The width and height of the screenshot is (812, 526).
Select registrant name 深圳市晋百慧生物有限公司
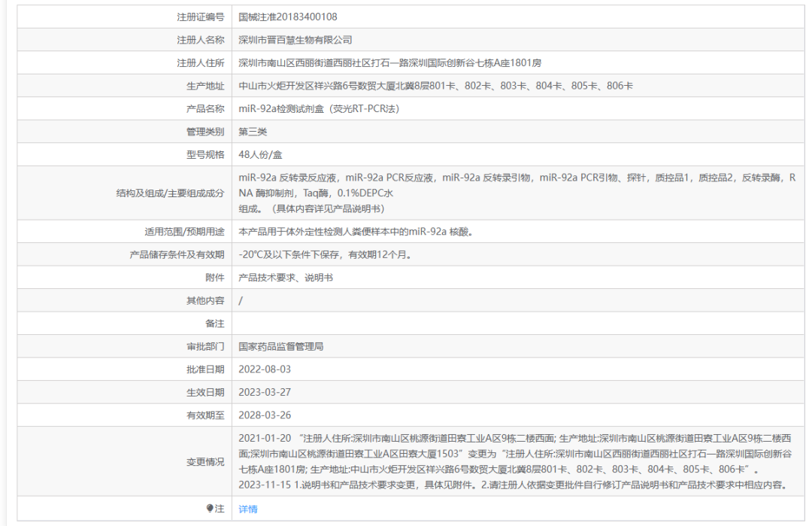295,40
